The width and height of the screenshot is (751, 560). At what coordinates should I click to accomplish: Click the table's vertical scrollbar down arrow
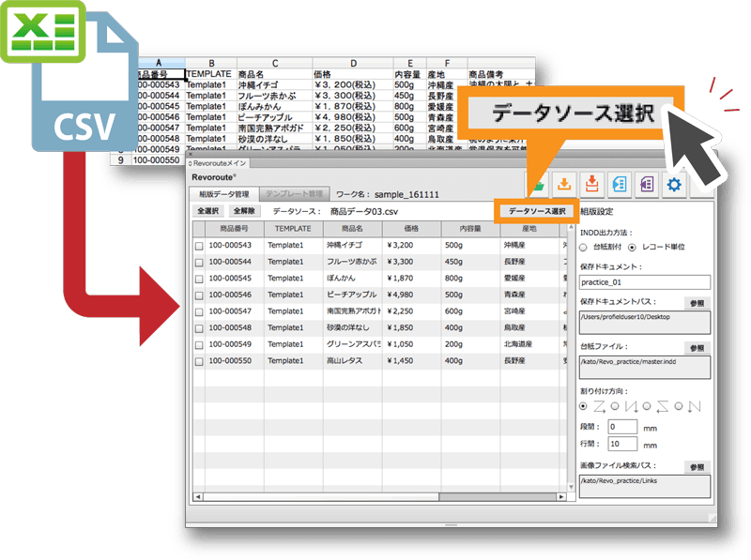pos(571,487)
